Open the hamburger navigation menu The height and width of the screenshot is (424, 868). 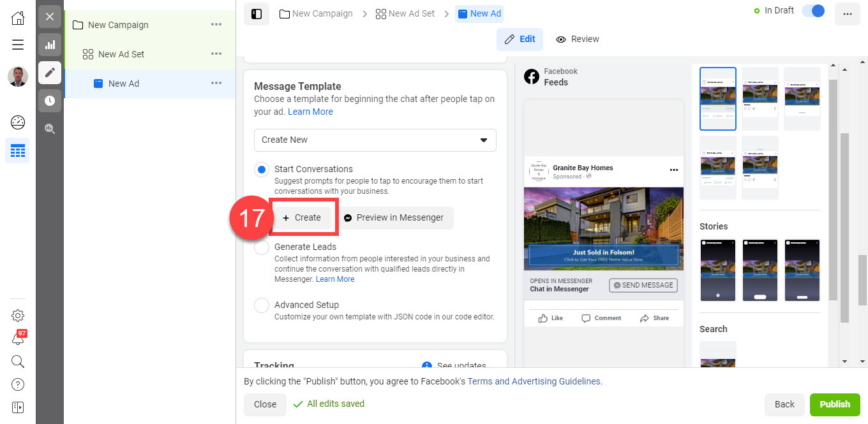(17, 45)
